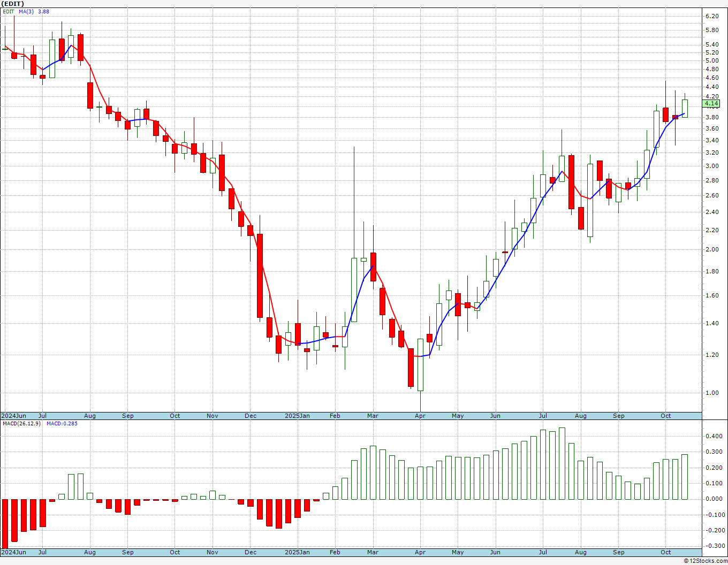Click the 0.300 MACD axis label
This screenshot has height=565, width=728.
coord(713,452)
